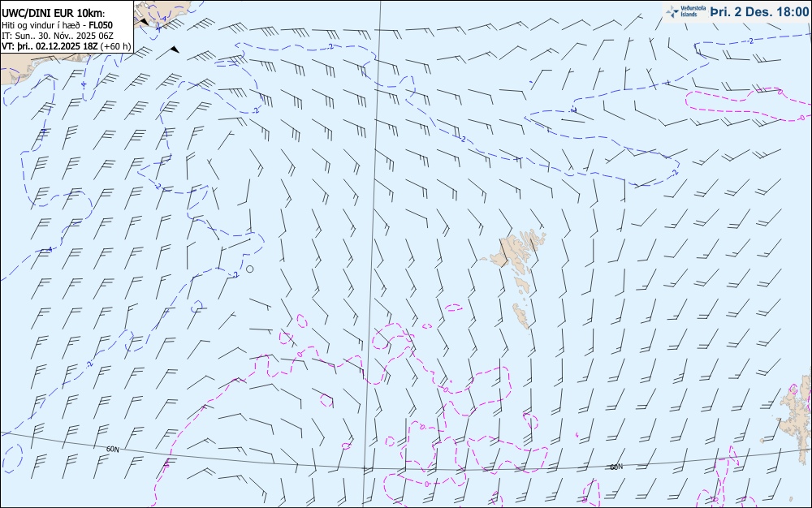Click the 60N latitude label near bottom right
Viewport: 812px width, 508px height.
pyautogui.click(x=616, y=467)
